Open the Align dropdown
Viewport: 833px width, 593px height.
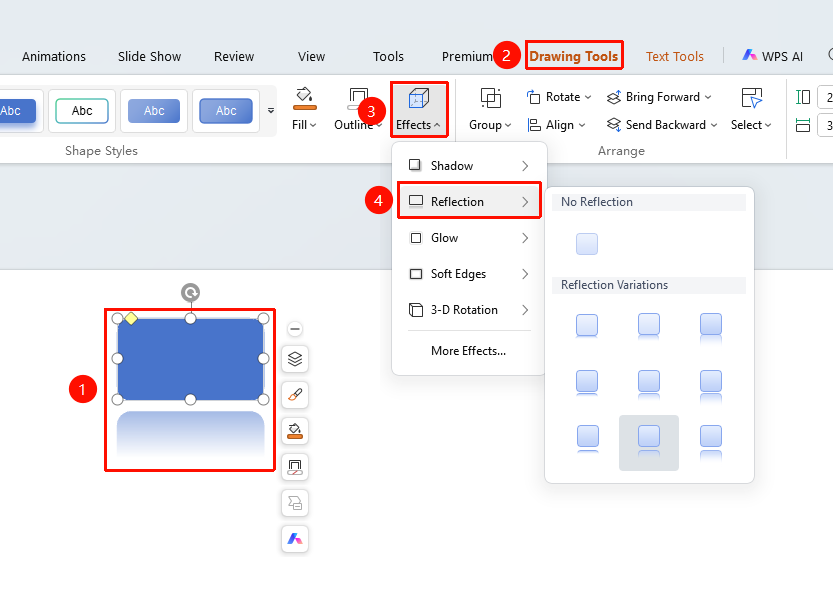(x=556, y=125)
